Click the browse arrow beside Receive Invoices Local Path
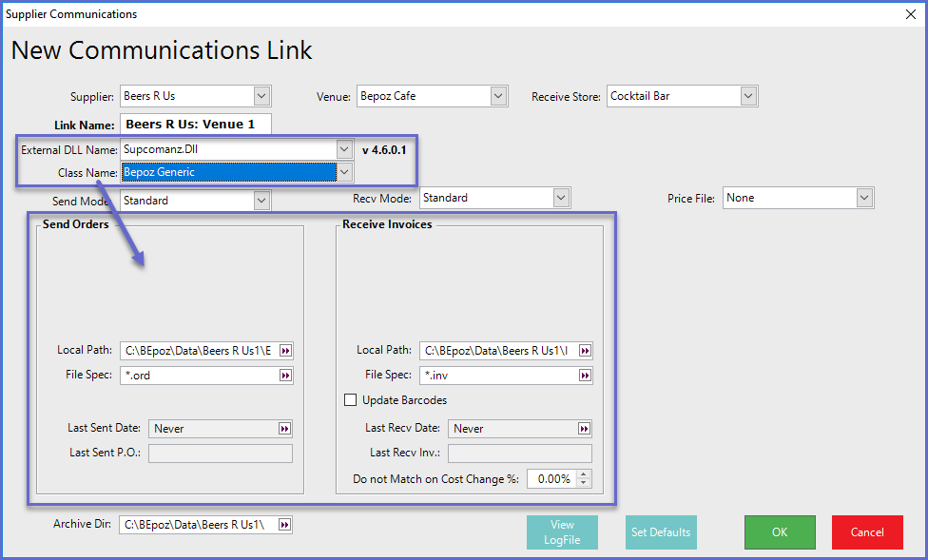Viewport: 928px width, 560px height. 585,351
